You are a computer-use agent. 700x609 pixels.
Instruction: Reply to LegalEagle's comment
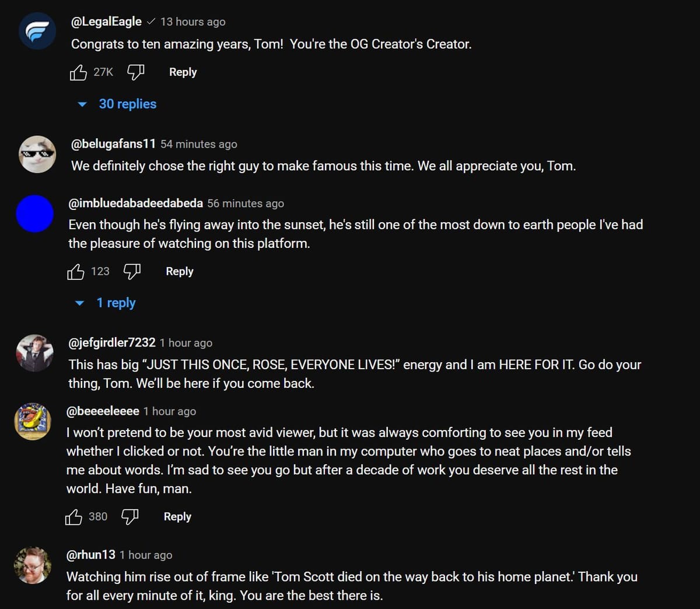coord(183,72)
